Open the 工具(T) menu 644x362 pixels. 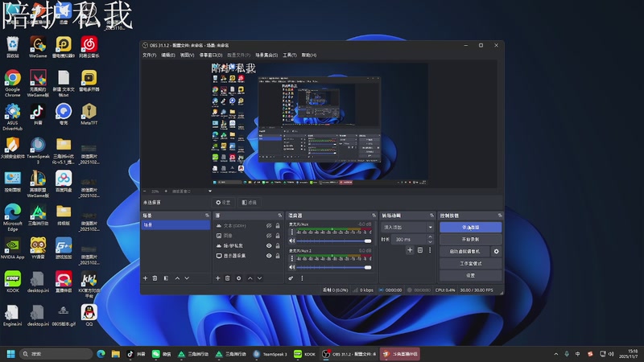coord(290,55)
